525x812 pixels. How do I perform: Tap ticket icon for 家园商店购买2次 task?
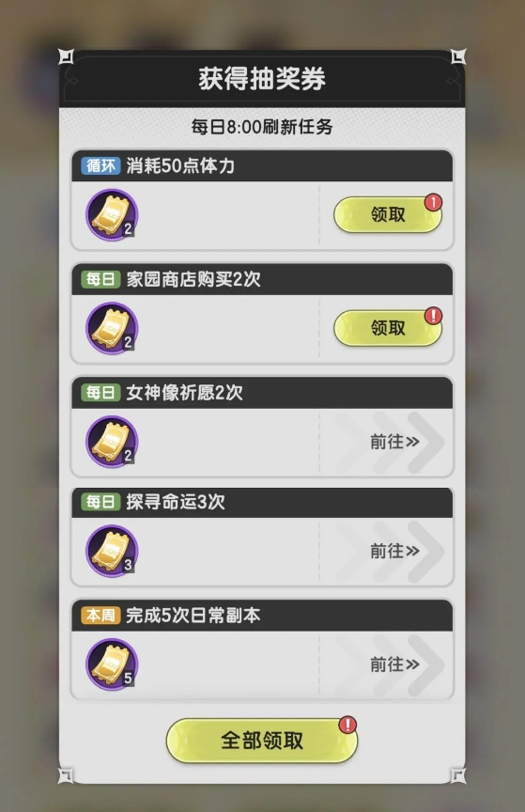[x=112, y=328]
